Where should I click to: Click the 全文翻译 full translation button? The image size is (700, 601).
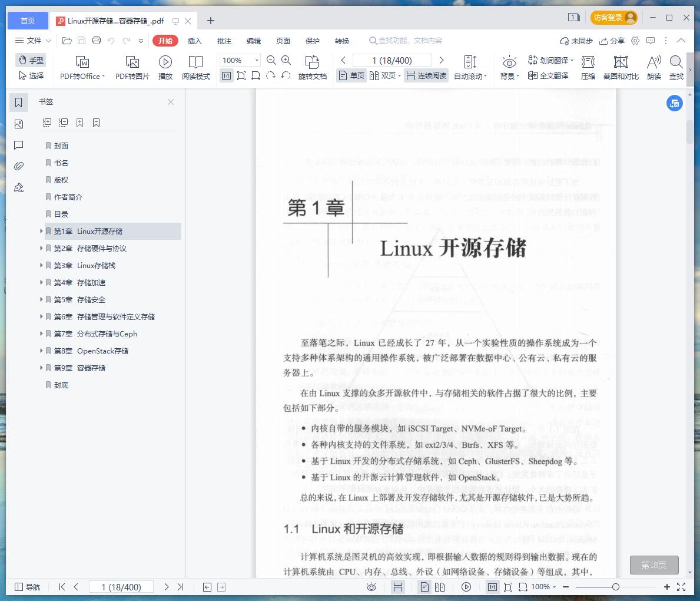click(x=548, y=75)
